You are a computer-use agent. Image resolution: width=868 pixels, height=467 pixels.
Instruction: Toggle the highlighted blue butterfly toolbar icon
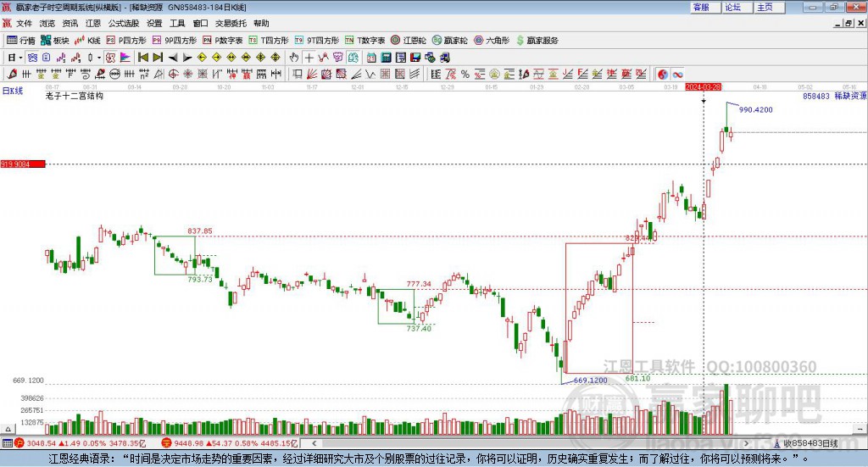[x=33, y=58]
